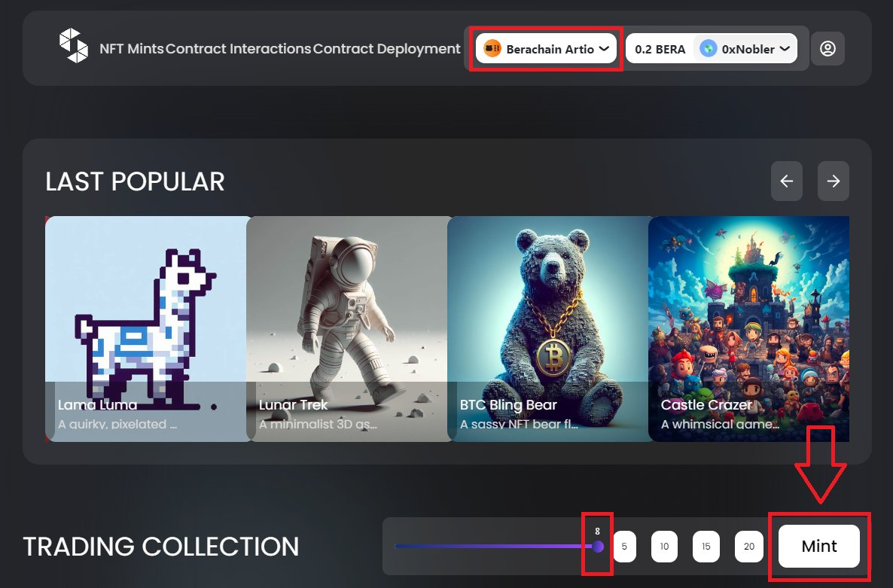Click the 0.2 BERA balance
This screenshot has height=588, width=893.
660,49
